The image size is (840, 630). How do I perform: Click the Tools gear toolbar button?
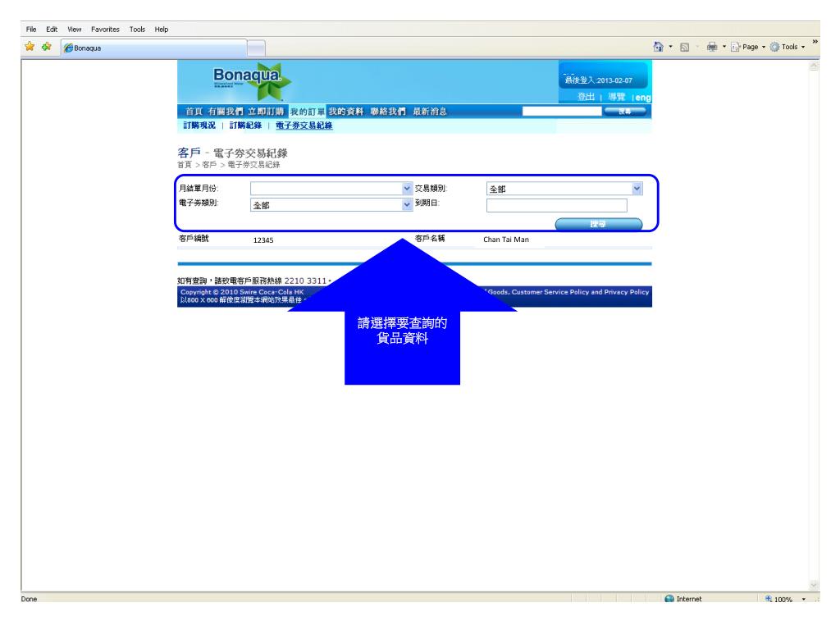tap(787, 47)
